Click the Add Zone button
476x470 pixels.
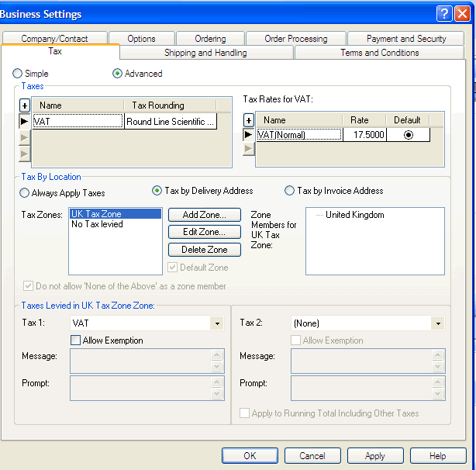point(205,215)
